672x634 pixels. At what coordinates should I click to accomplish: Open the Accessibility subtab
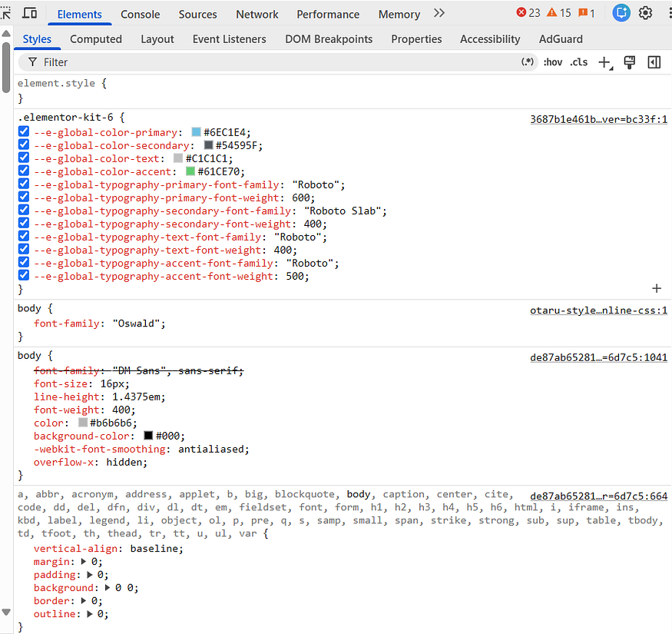pos(490,39)
